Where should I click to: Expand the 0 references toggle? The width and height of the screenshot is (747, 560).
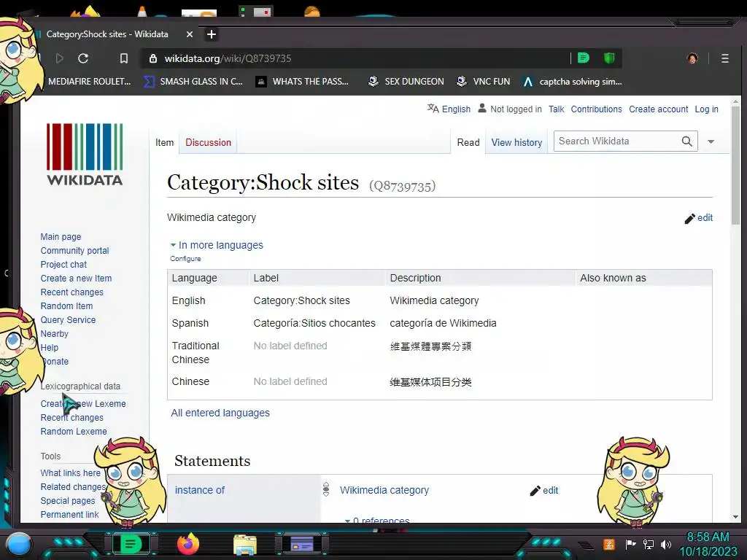[377, 521]
